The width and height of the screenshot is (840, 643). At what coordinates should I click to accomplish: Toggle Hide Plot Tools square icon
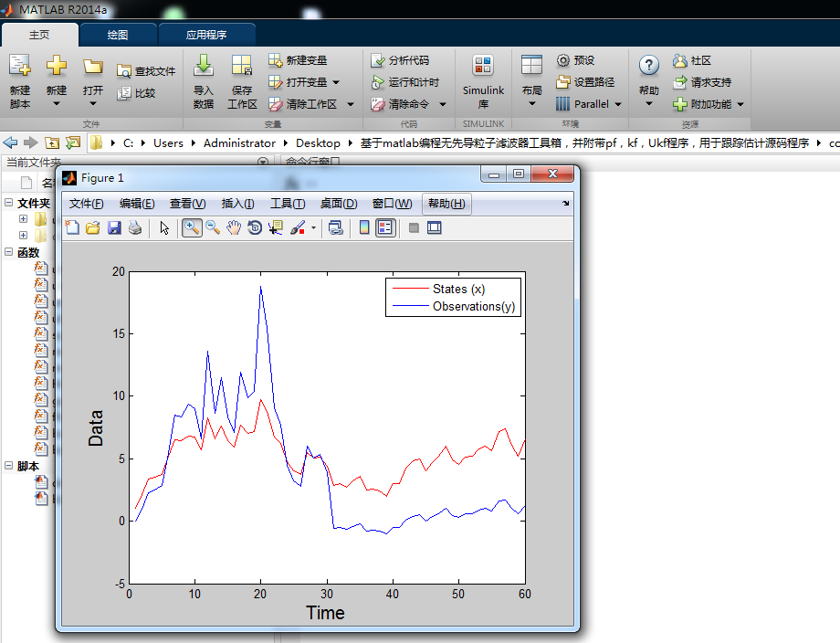pyautogui.click(x=414, y=227)
